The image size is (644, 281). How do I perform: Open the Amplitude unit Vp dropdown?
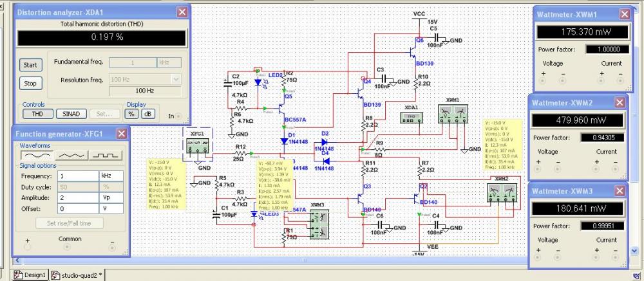point(112,200)
